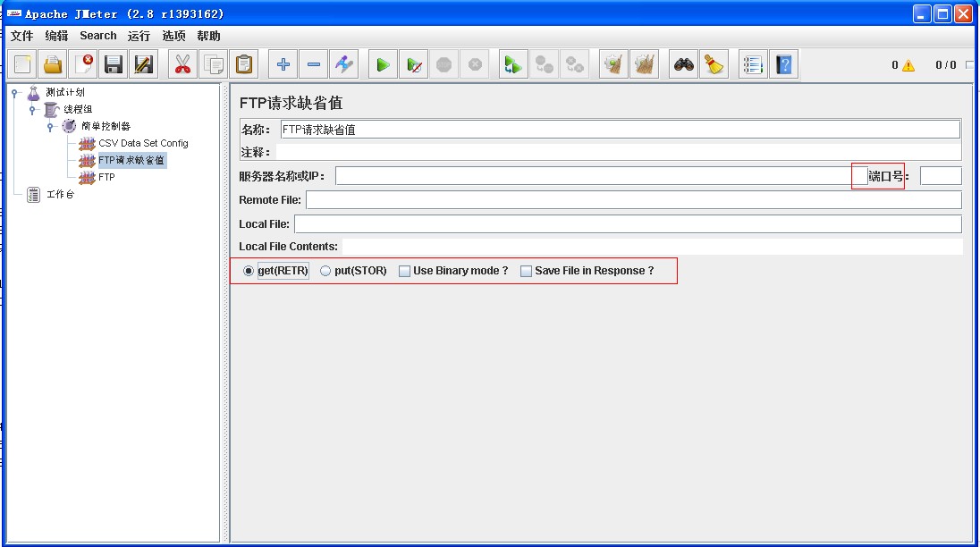Expand all tree nodes with plus icon

coord(283,64)
